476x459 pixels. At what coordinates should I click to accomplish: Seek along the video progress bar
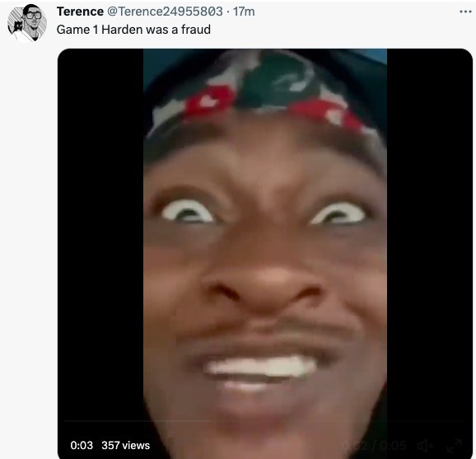(x=264, y=421)
